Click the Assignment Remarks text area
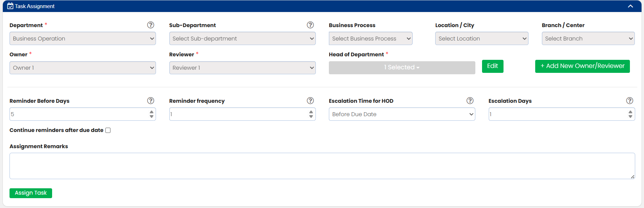This screenshot has height=208, width=644. 322,166
